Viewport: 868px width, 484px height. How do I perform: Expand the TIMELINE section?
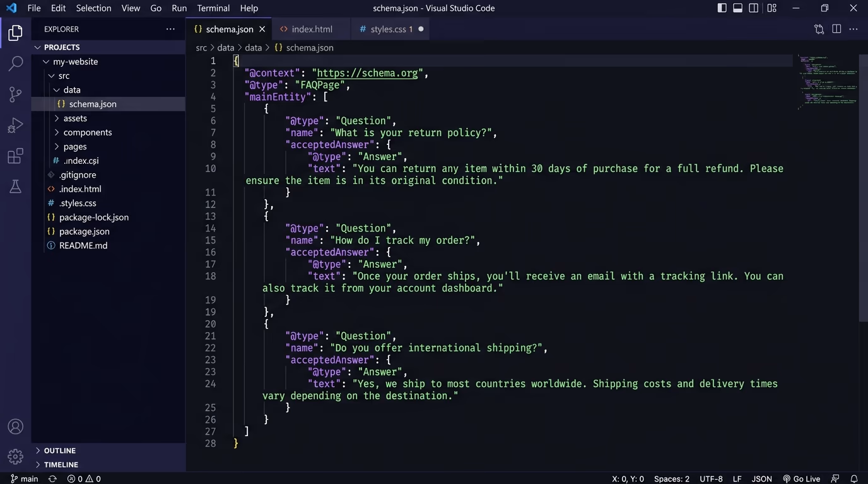108,464
